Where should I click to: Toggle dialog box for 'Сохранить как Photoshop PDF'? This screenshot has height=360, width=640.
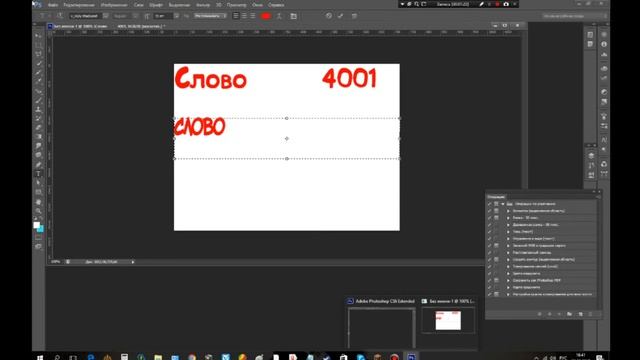[x=496, y=280]
